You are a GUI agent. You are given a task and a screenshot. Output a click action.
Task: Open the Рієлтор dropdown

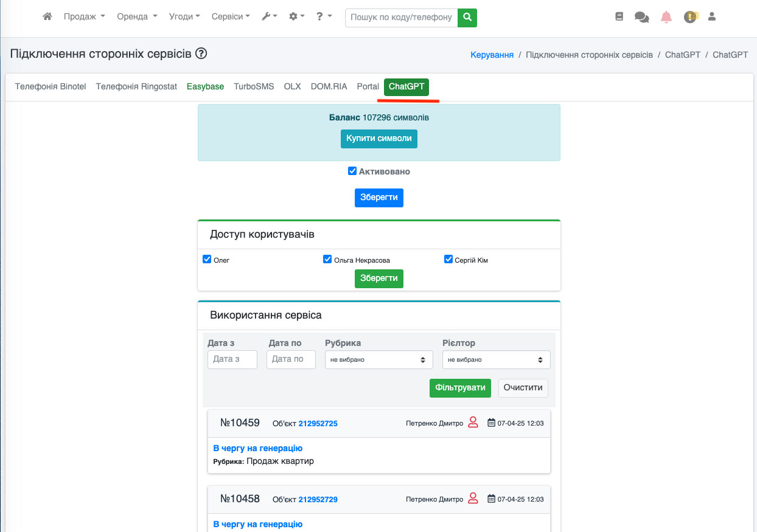coord(496,359)
